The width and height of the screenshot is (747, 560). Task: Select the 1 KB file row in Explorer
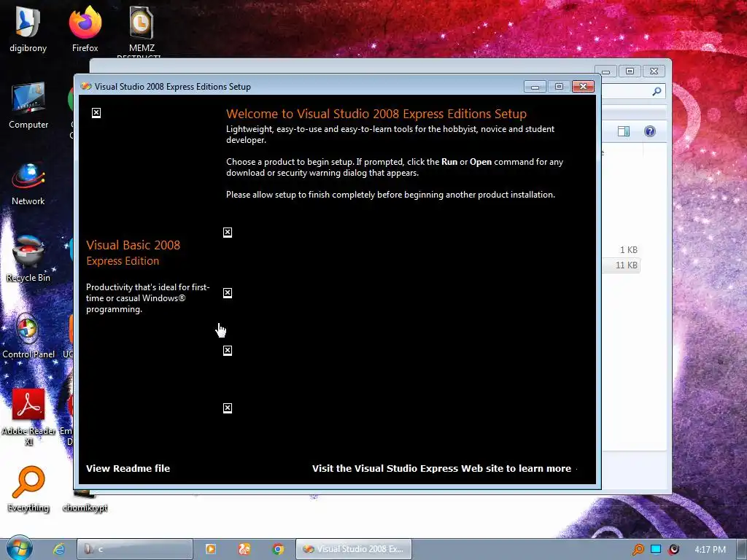tap(622, 250)
